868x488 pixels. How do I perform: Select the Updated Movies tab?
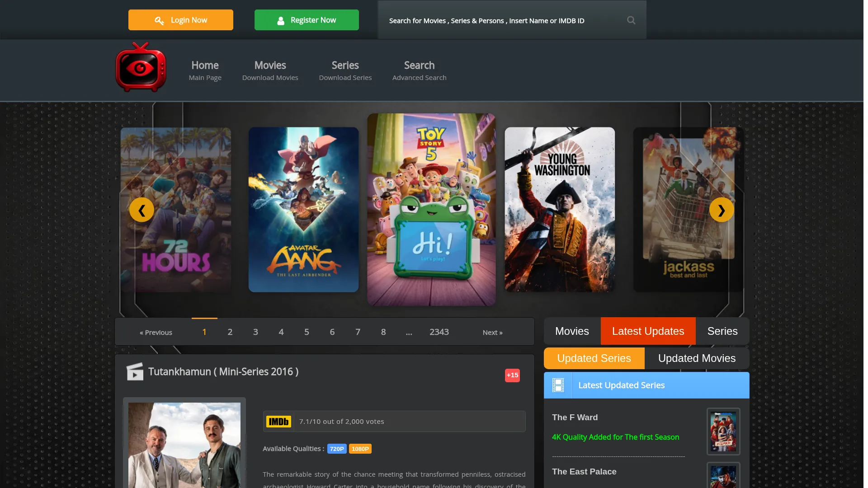(697, 358)
